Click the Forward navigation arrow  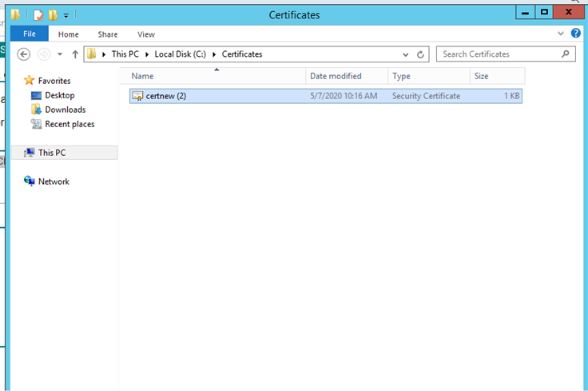pyautogui.click(x=44, y=54)
